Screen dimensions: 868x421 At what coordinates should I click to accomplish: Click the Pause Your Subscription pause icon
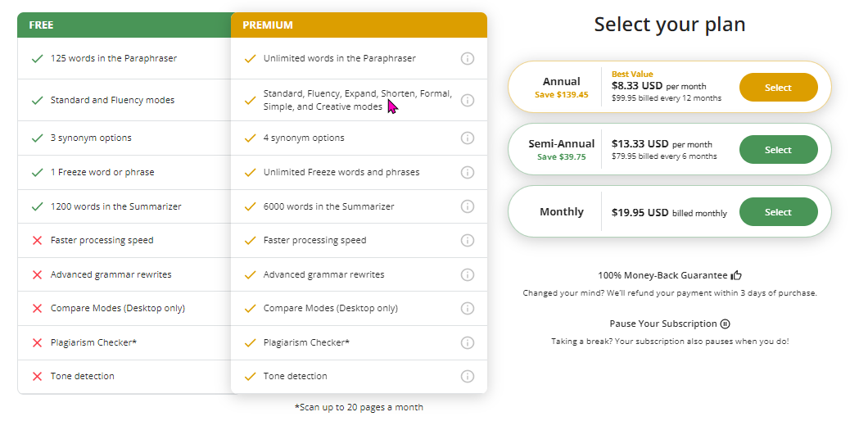(726, 324)
